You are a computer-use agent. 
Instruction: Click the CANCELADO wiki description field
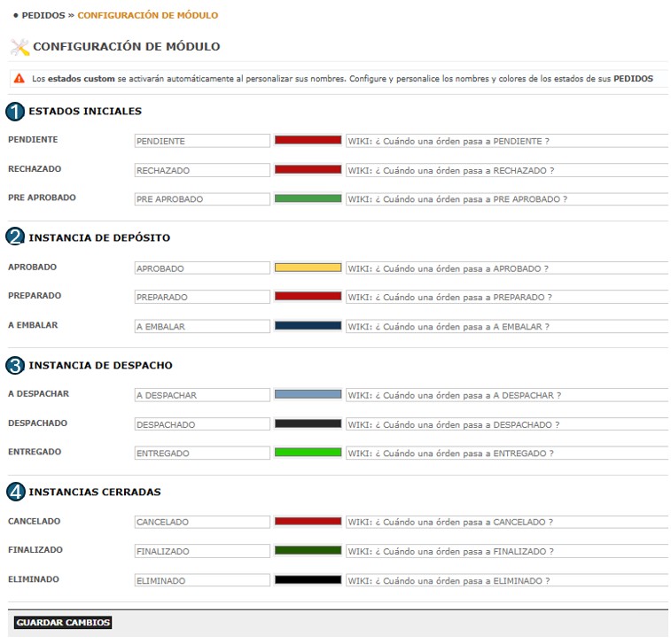[x=506, y=522]
